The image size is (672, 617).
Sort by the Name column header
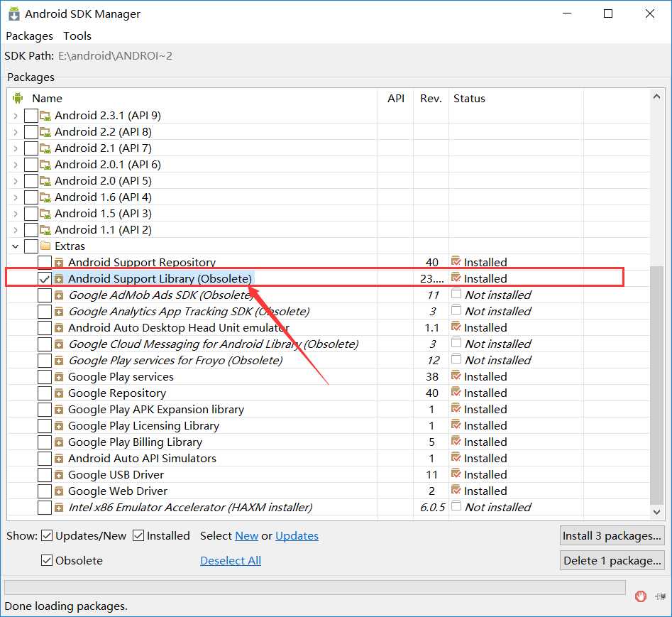[47, 98]
